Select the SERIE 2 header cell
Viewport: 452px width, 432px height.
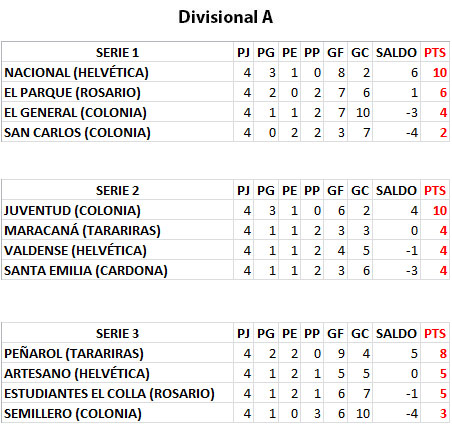pos(117,190)
